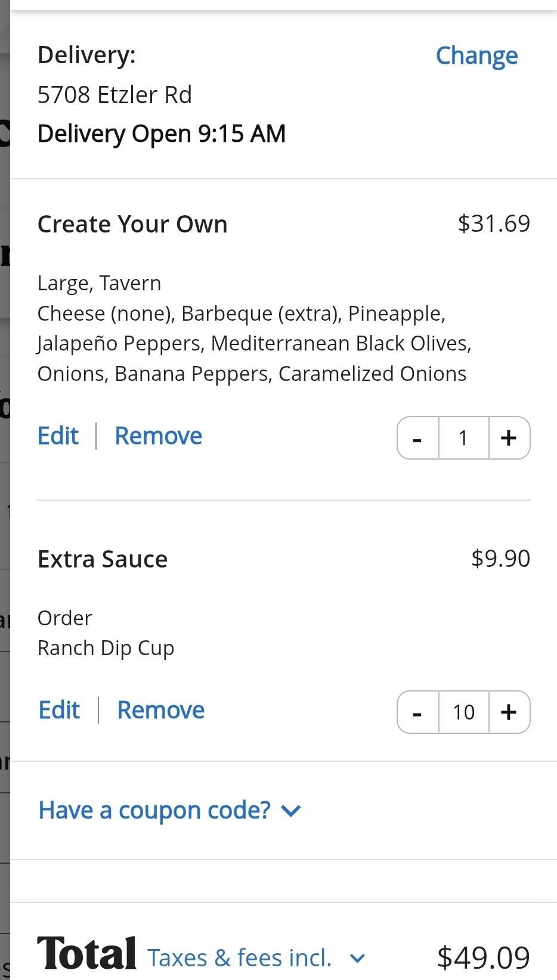Click the minus button for Extra Sauce
The image size is (557, 980).
point(417,712)
